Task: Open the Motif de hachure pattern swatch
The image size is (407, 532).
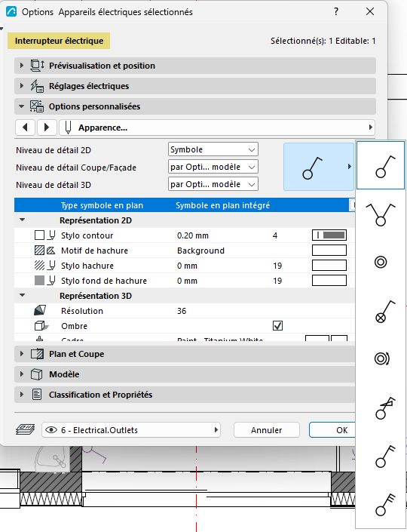Action: tap(329, 251)
